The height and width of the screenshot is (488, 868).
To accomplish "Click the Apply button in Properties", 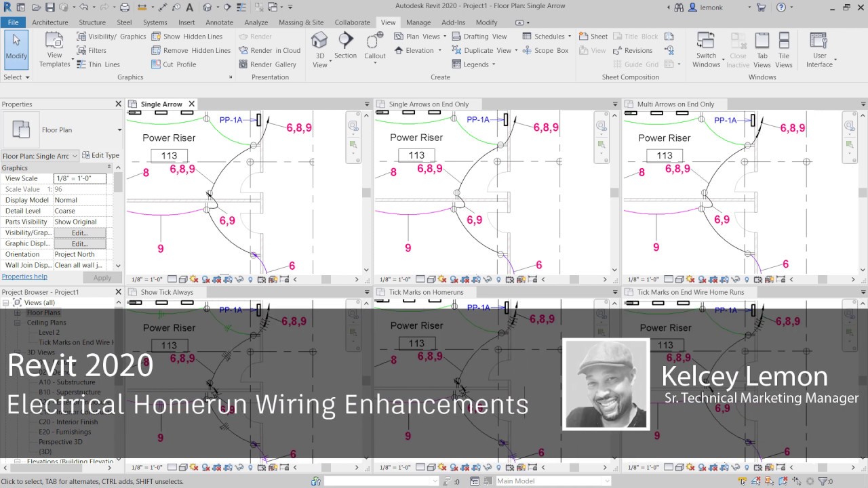I will [x=102, y=277].
